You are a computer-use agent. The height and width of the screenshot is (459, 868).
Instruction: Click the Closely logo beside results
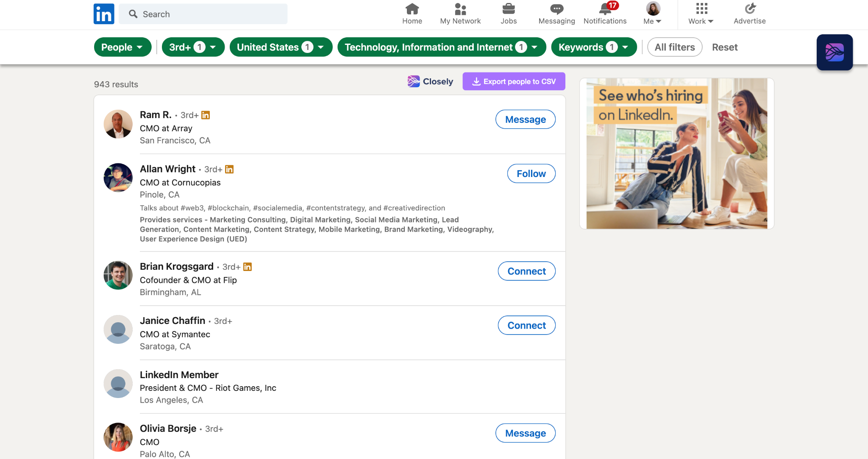click(430, 81)
